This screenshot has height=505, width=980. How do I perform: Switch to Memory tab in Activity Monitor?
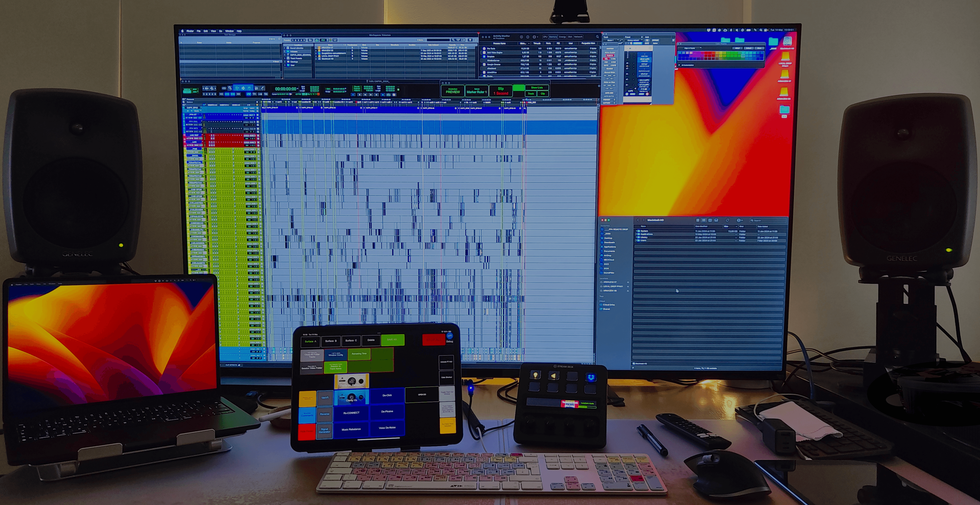(553, 37)
